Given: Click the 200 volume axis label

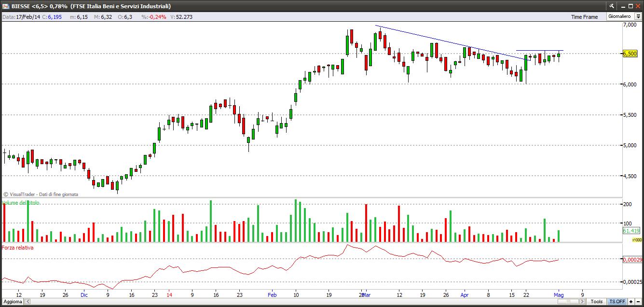Looking at the screenshot, I should coord(627,205).
